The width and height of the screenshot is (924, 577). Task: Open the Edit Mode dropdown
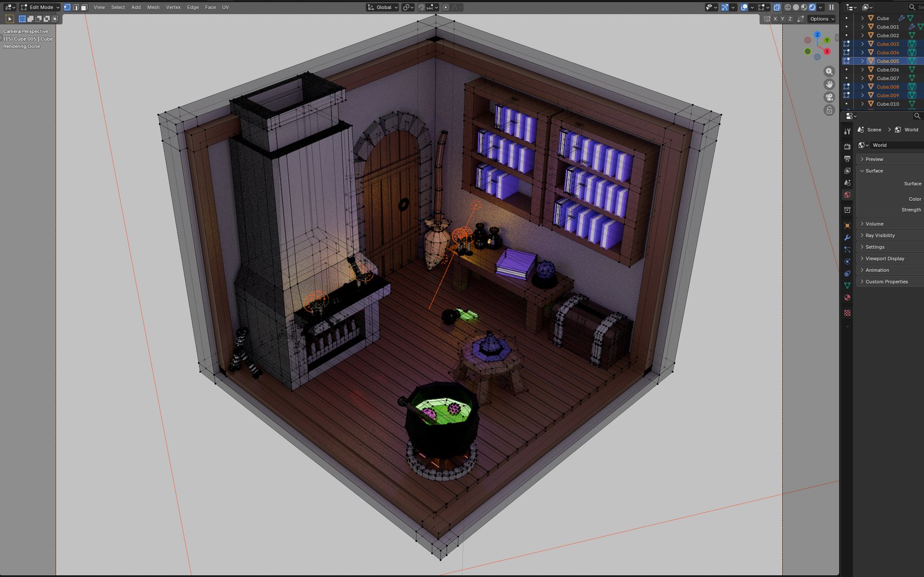click(x=40, y=7)
